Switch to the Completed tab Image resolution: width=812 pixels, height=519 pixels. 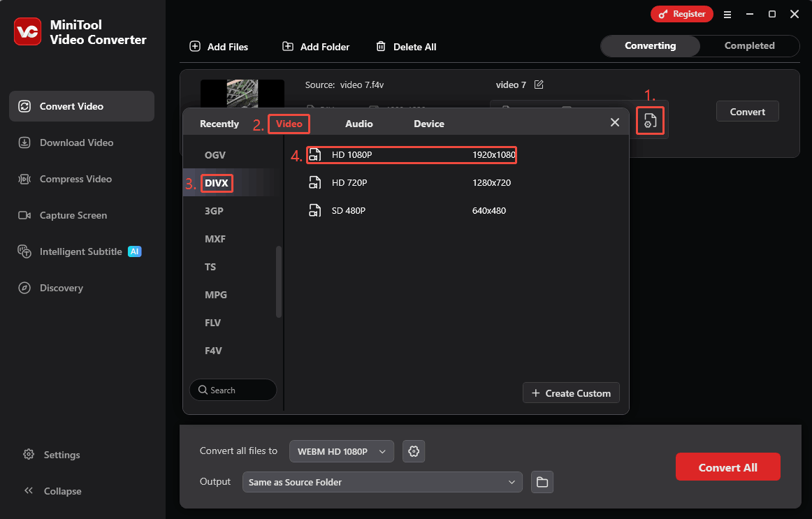pos(749,45)
